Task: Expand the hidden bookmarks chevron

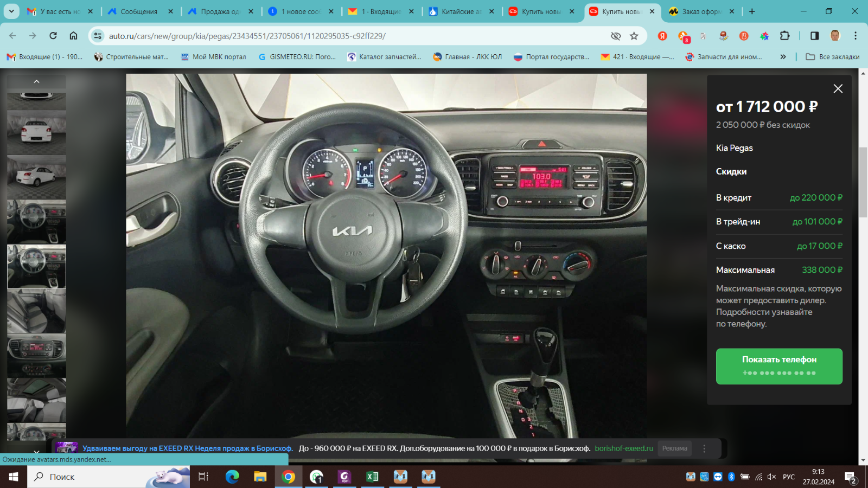Action: 783,56
